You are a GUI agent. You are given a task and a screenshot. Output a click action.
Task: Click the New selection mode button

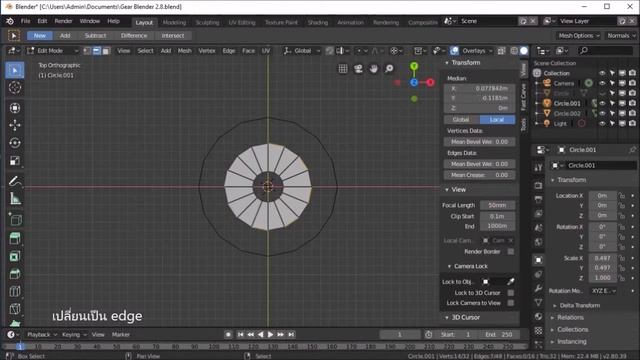pos(40,36)
